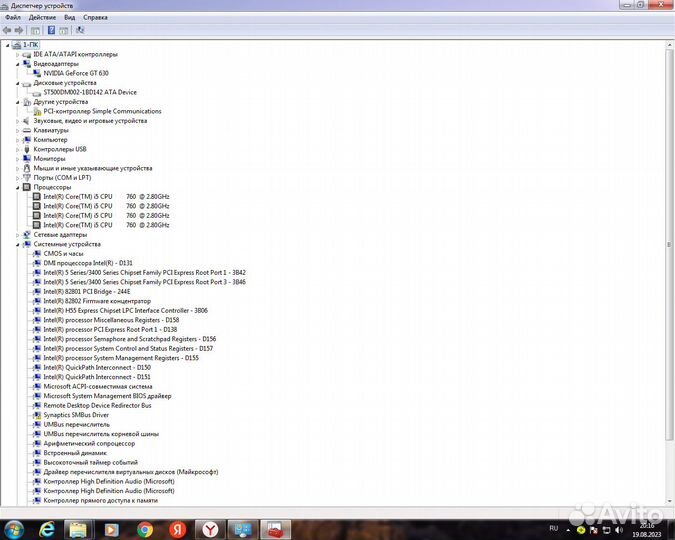Open the Вид menu
Image resolution: width=675 pixels, height=540 pixels.
pyautogui.click(x=69, y=17)
